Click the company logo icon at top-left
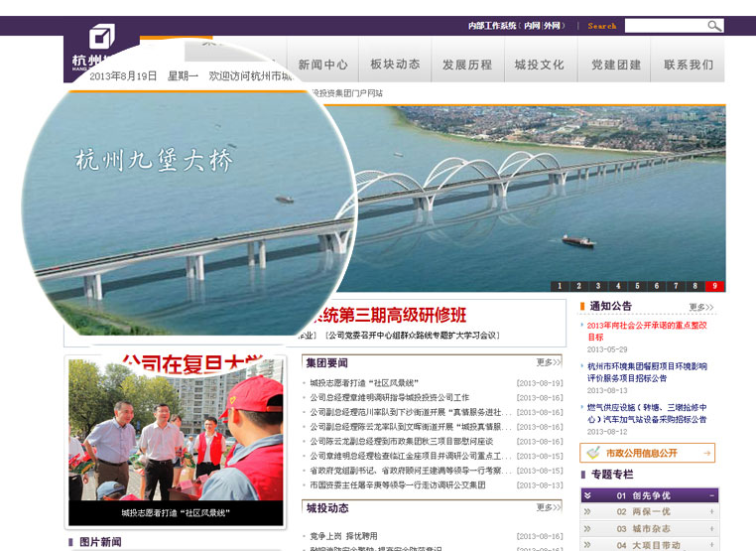This screenshot has height=551, width=756. coord(102,38)
